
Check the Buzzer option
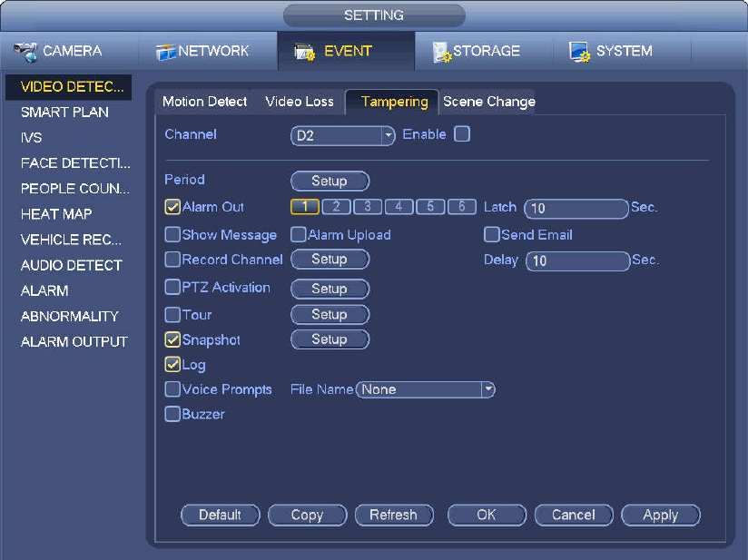(172, 414)
